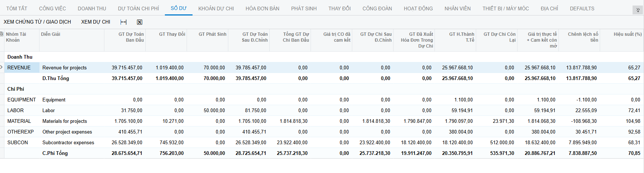Image resolution: width=644 pixels, height=173 pixels.
Task: Click EQUIPMENT's -1.100,00 variance cell
Action: coord(579,100)
